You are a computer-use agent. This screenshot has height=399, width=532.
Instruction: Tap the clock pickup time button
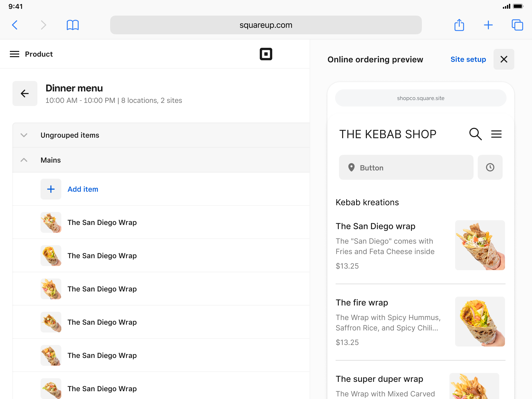(490, 167)
